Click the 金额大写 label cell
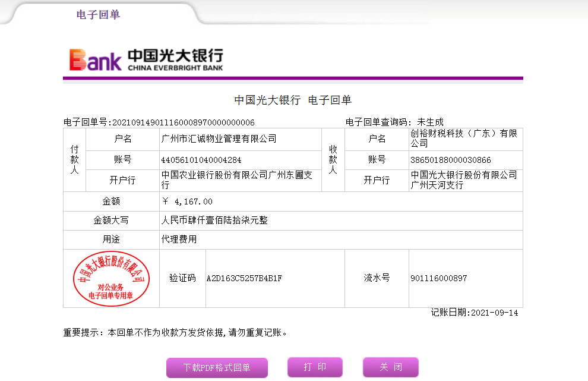Screen dimensions: 588x381 [112, 221]
